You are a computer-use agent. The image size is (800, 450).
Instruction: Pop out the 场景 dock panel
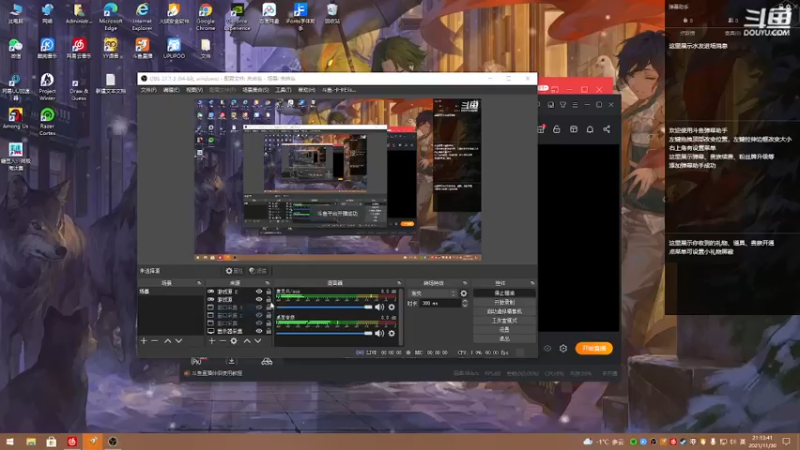tap(199, 283)
